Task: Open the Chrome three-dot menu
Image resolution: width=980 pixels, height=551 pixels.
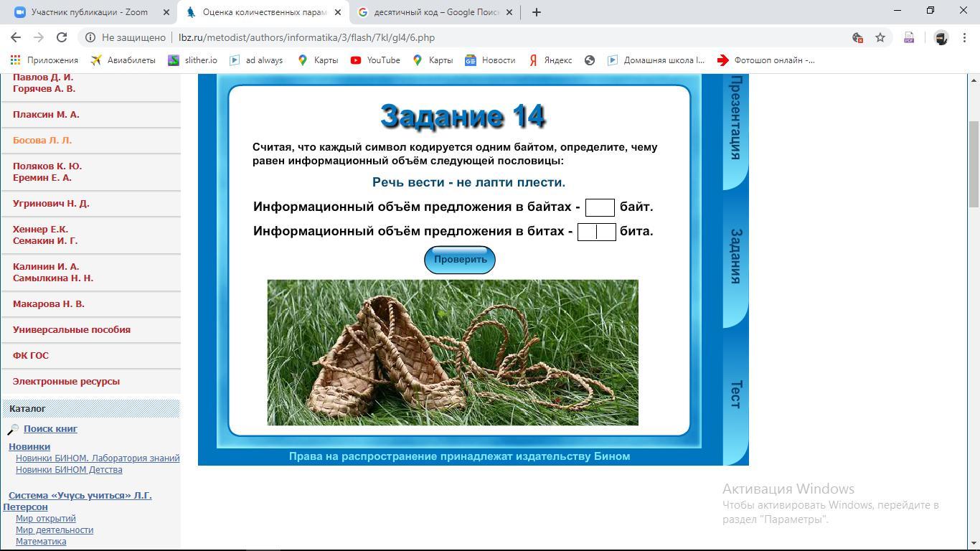Action: [x=963, y=37]
